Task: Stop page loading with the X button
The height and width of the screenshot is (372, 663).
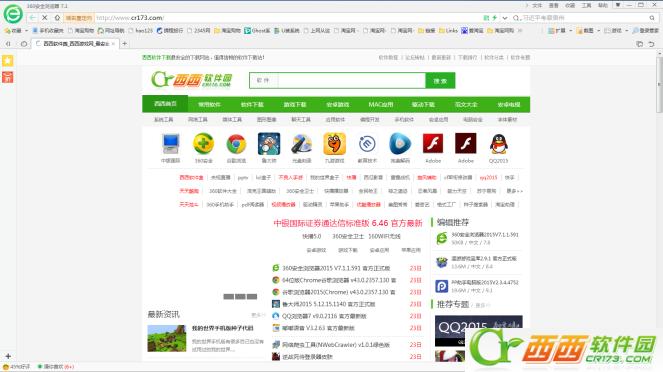Action: click(x=45, y=18)
